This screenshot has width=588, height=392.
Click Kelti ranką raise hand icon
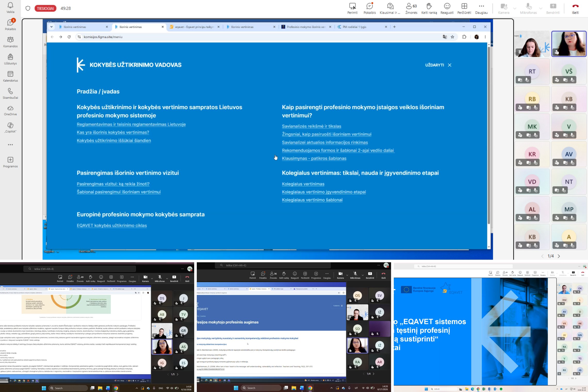[x=429, y=8]
